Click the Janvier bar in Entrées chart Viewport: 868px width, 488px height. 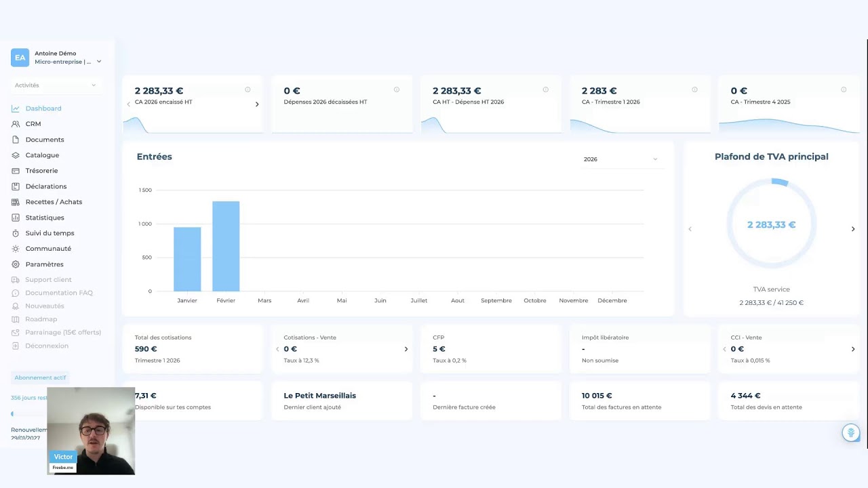(187, 260)
